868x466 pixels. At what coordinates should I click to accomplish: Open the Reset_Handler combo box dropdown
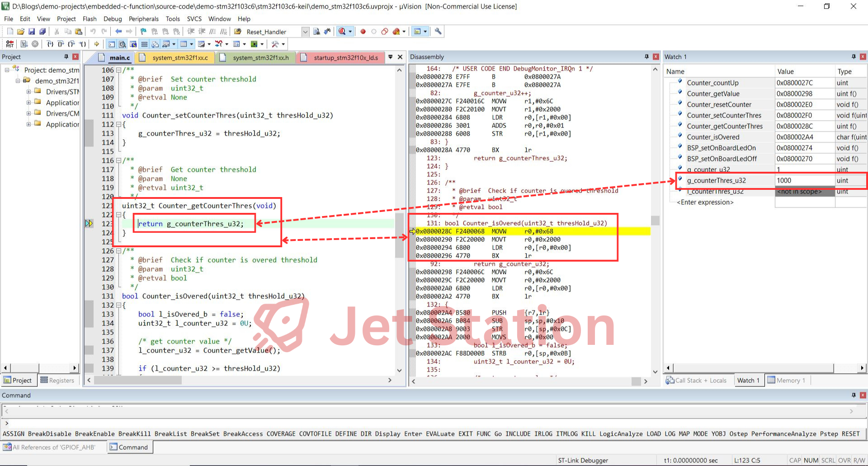(x=305, y=32)
